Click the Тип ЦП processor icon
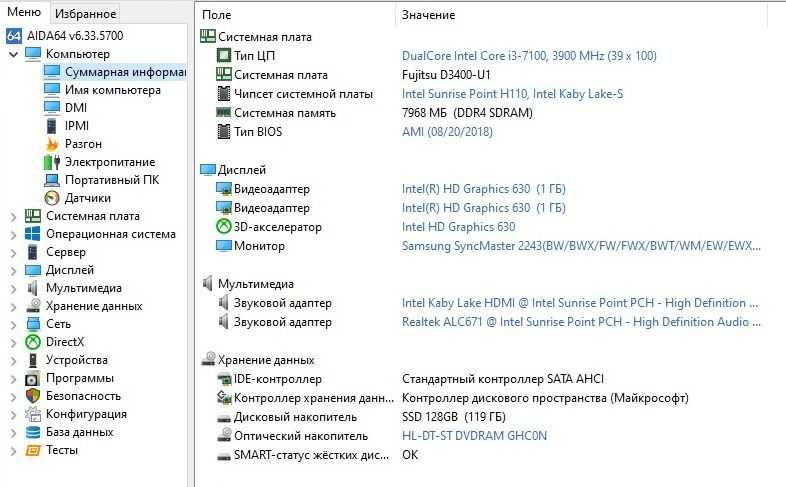Viewport: 786px width, 487px height. [x=224, y=55]
